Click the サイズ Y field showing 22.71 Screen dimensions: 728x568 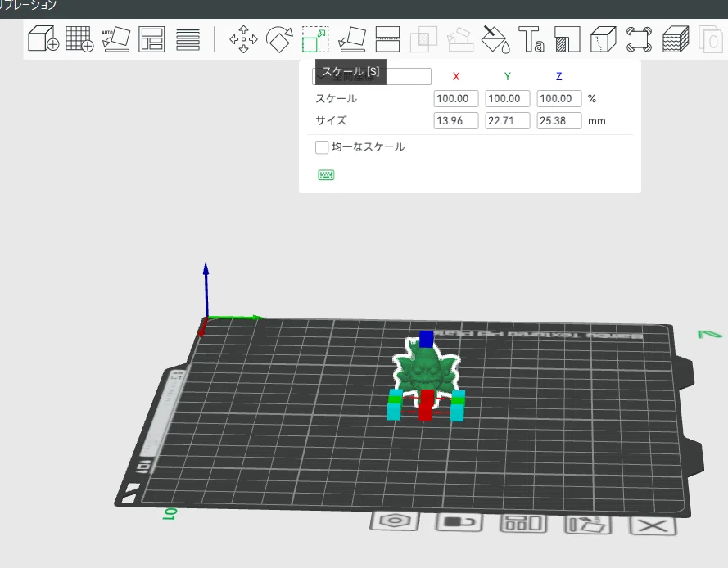[x=508, y=120]
